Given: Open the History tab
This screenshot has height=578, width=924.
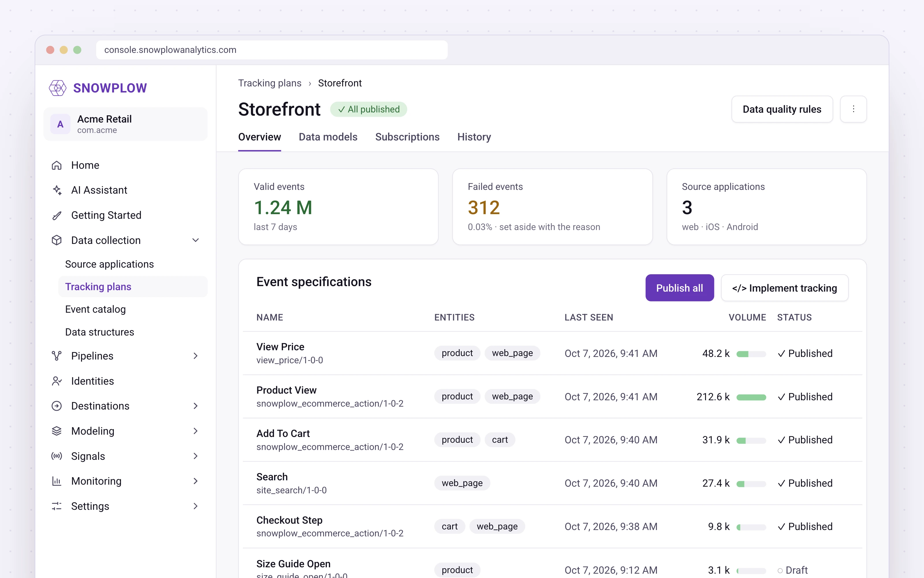Looking at the screenshot, I should coord(474,137).
